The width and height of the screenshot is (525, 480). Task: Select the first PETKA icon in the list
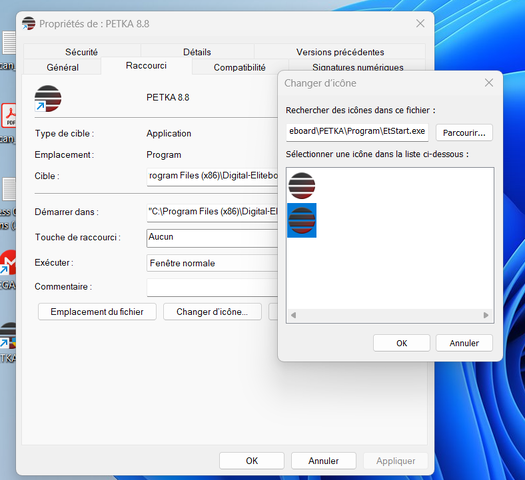(x=302, y=185)
